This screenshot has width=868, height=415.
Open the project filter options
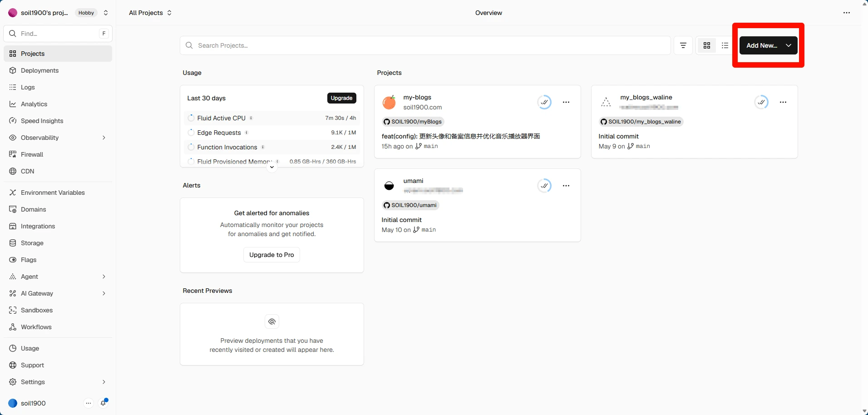(x=683, y=45)
